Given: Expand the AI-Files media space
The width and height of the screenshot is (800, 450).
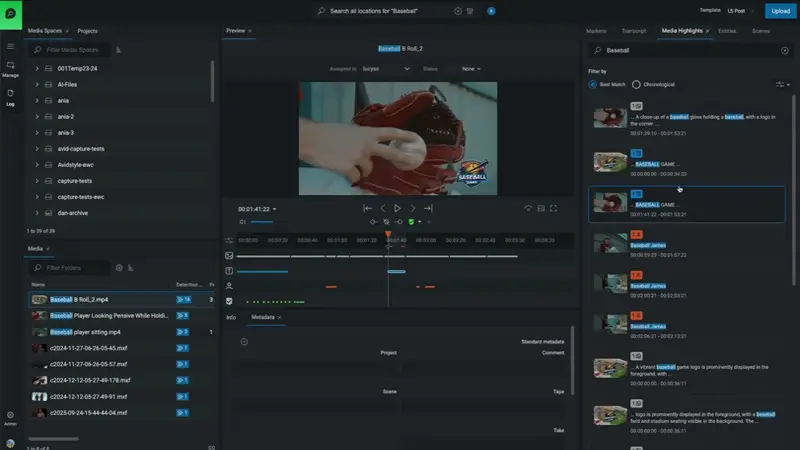Looking at the screenshot, I should [x=37, y=85].
